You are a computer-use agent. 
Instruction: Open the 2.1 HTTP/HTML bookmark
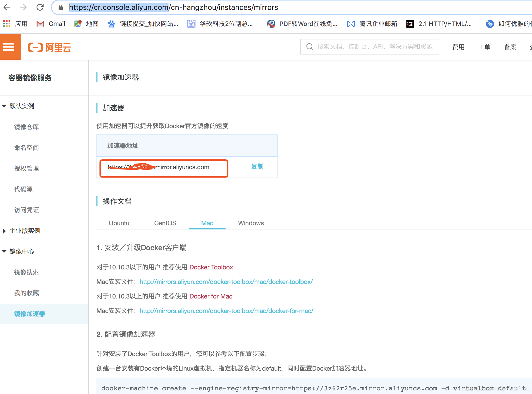439,24
